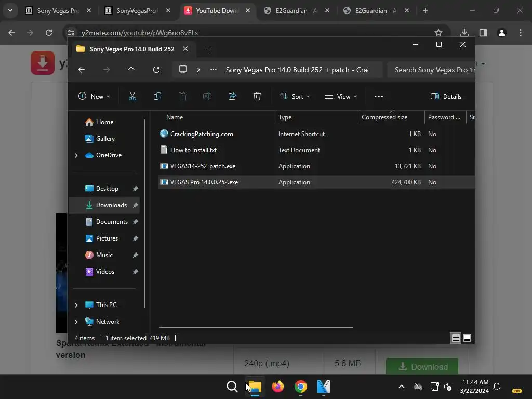Viewport: 532px width, 399px height.
Task: Click the Copy icon in Explorer toolbar
Action: coord(157,96)
